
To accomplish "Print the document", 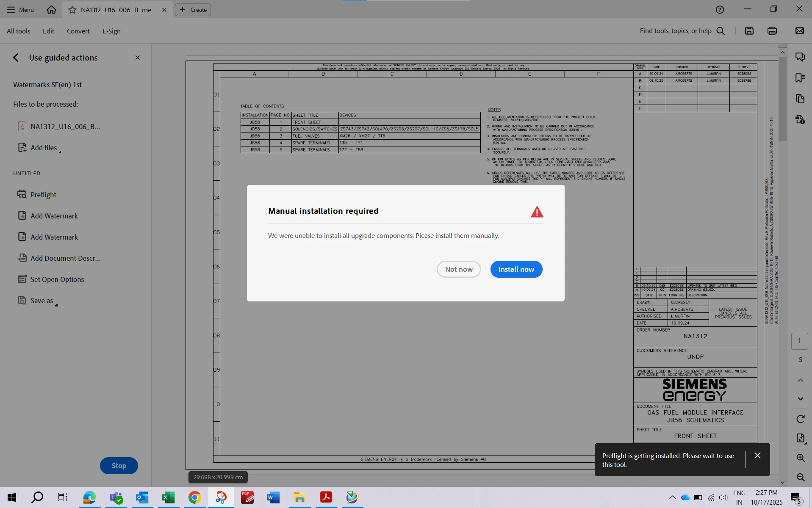I will (772, 30).
